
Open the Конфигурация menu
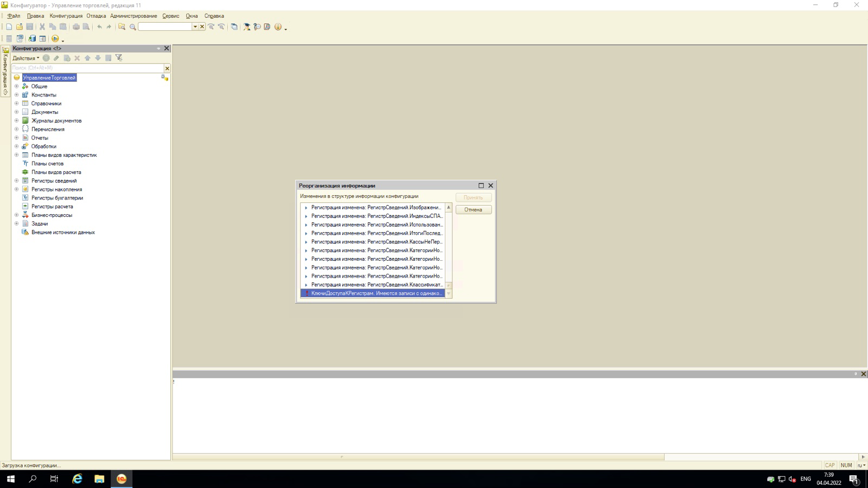pos(66,16)
